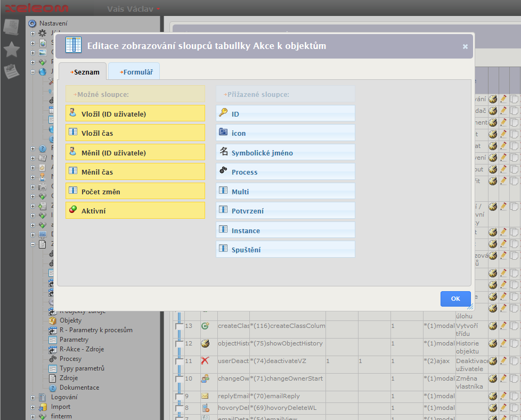Image resolution: width=521 pixels, height=420 pixels.
Task: Click the red X icon in row 11
Action: [x=205, y=361]
